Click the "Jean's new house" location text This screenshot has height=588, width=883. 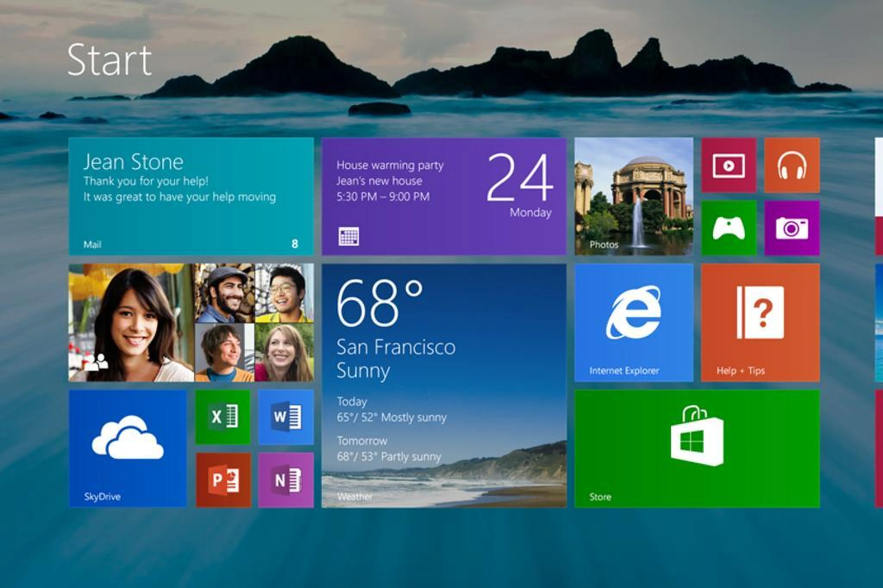[379, 181]
